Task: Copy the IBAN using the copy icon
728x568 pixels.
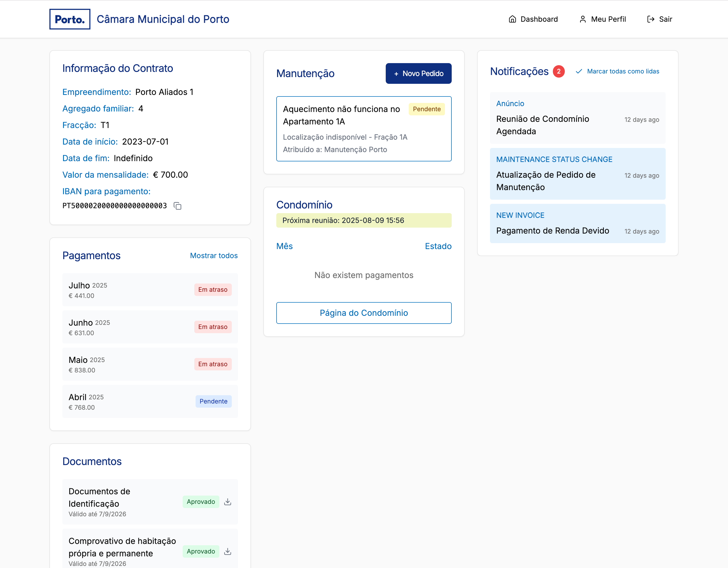Action: pos(177,206)
